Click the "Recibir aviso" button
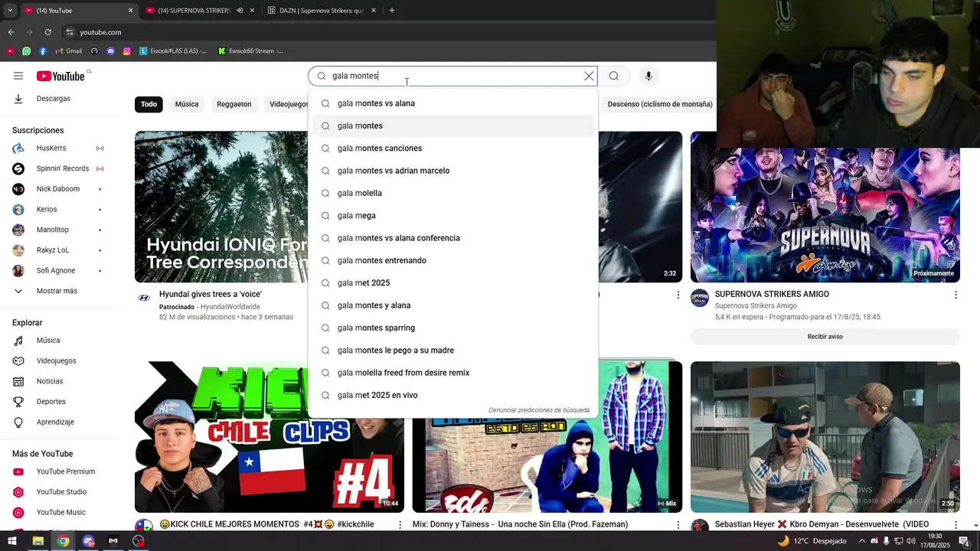Screen dimensions: 980x551 coord(825,337)
